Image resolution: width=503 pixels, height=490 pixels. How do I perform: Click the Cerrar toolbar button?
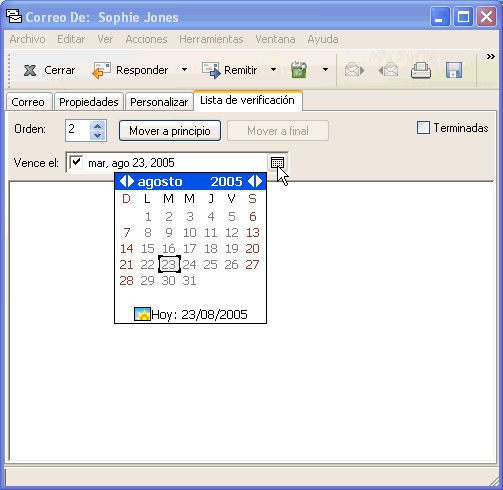coord(49,70)
